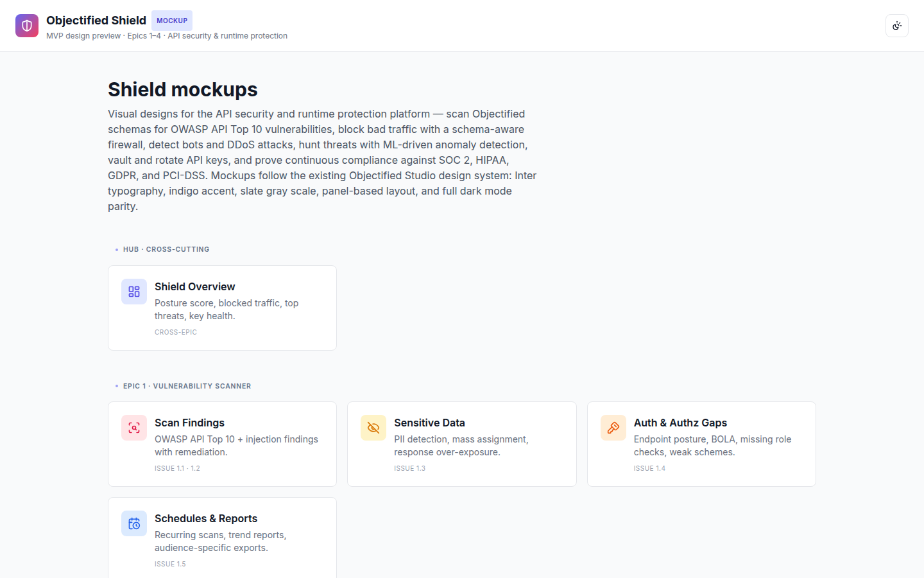The width and height of the screenshot is (924, 578).
Task: Click the 'EPIC 1 · VULNERABILITY SCANNER' section label
Action: (x=187, y=386)
